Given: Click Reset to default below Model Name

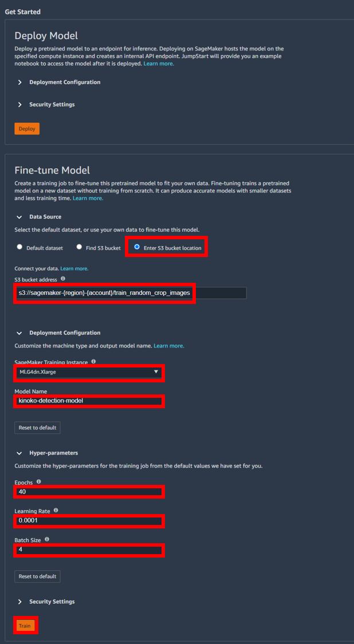Looking at the screenshot, I should 37,428.
